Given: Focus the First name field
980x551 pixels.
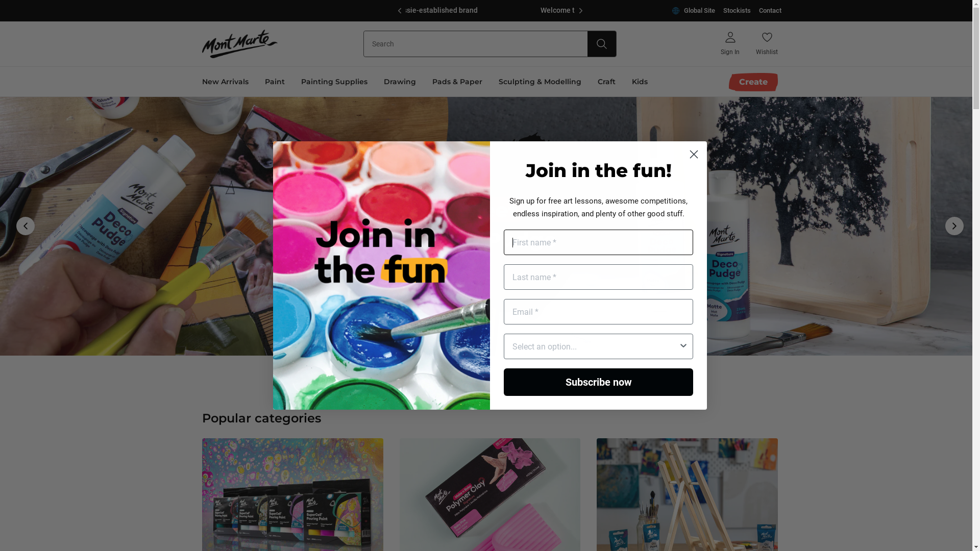Looking at the screenshot, I should tap(598, 242).
